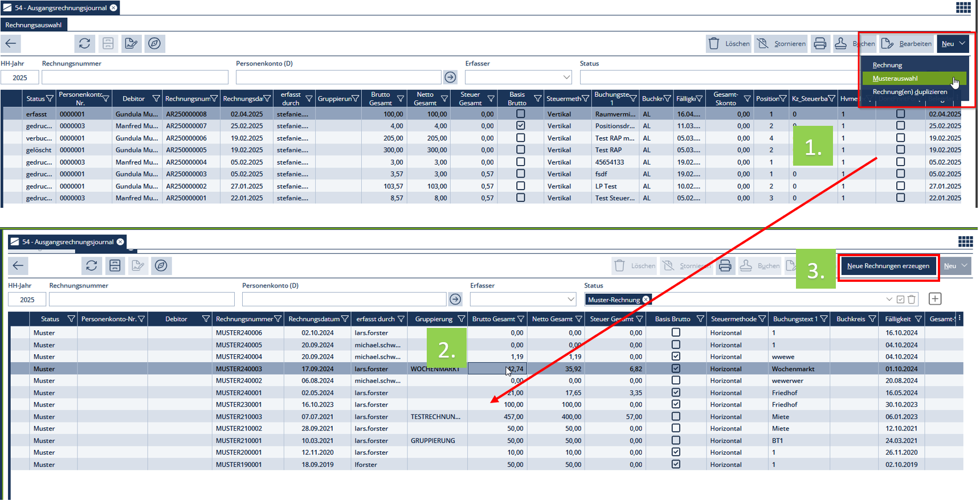This screenshot has height=501, width=980.
Task: Choose Musterauswahl from the Neu menu
Action: pyautogui.click(x=895, y=79)
